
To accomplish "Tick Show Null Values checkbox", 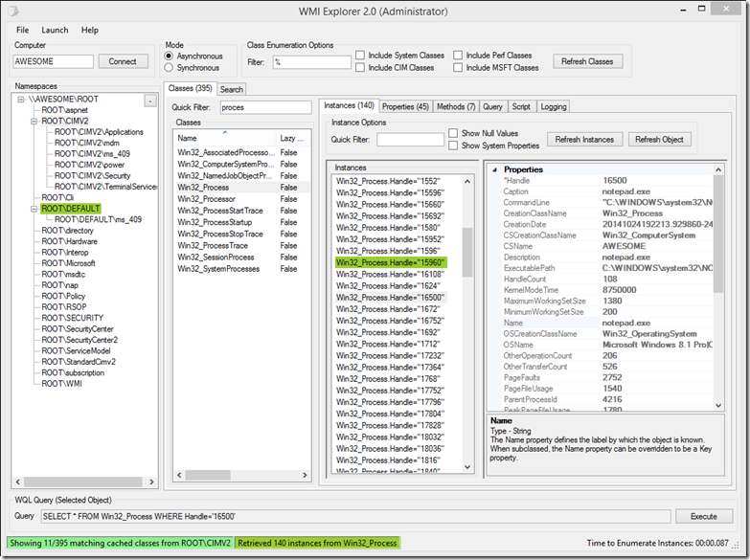I will [453, 133].
